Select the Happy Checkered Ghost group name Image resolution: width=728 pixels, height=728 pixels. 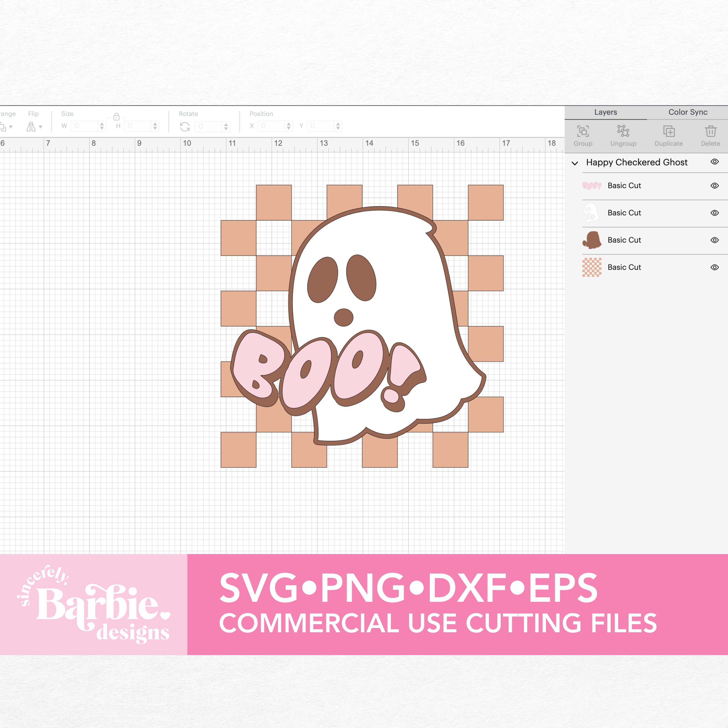pyautogui.click(x=637, y=162)
